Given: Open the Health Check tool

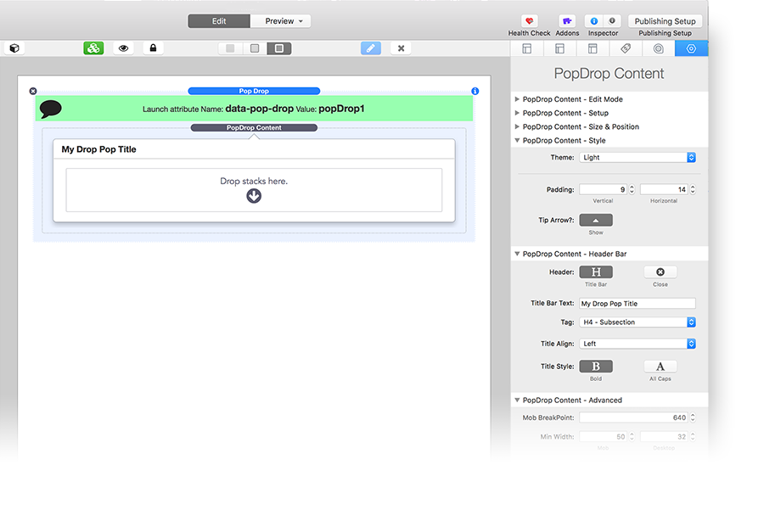Looking at the screenshot, I should (529, 21).
